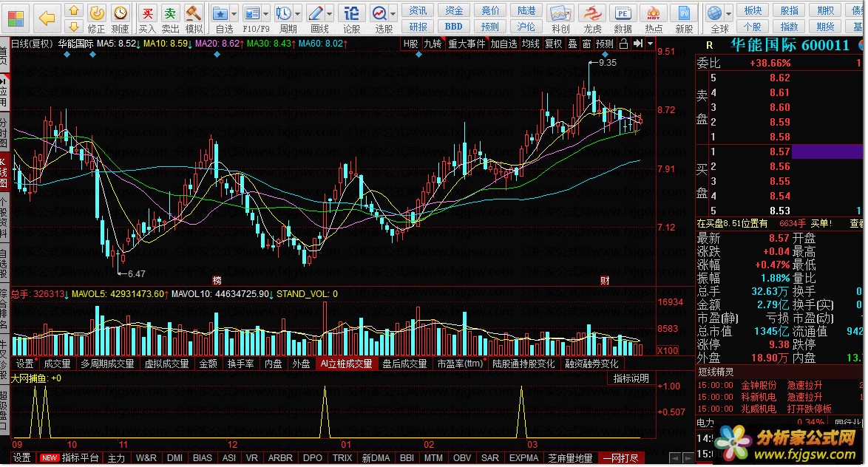Screen dimensions: 868x467
Task: Open the 周期 period clock icon
Action: click(283, 13)
